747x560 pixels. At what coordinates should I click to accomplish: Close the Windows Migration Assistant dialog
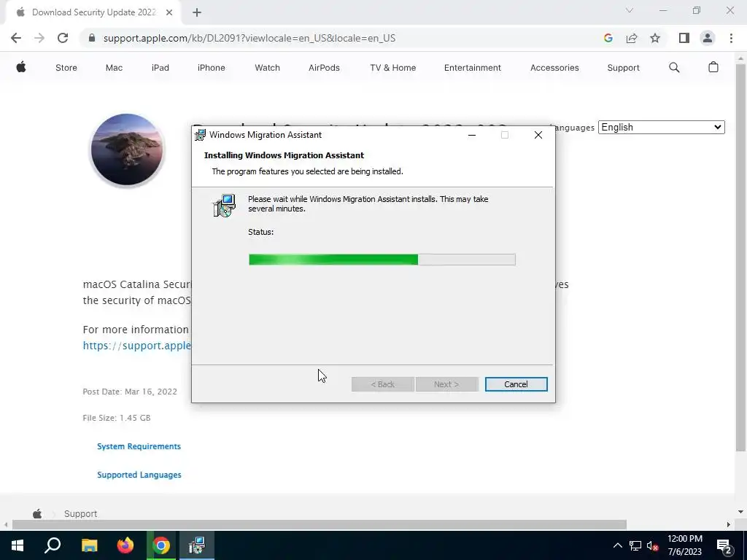click(x=538, y=135)
